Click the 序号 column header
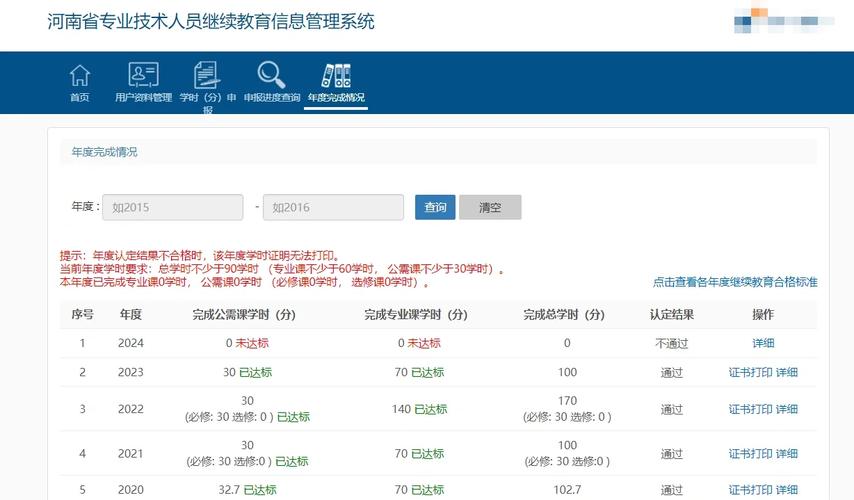 click(x=82, y=315)
